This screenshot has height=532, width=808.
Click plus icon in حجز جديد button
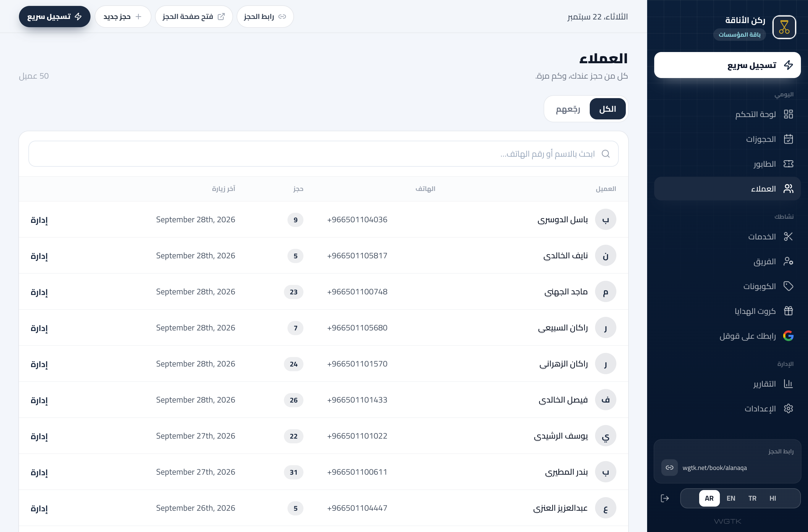click(x=138, y=17)
